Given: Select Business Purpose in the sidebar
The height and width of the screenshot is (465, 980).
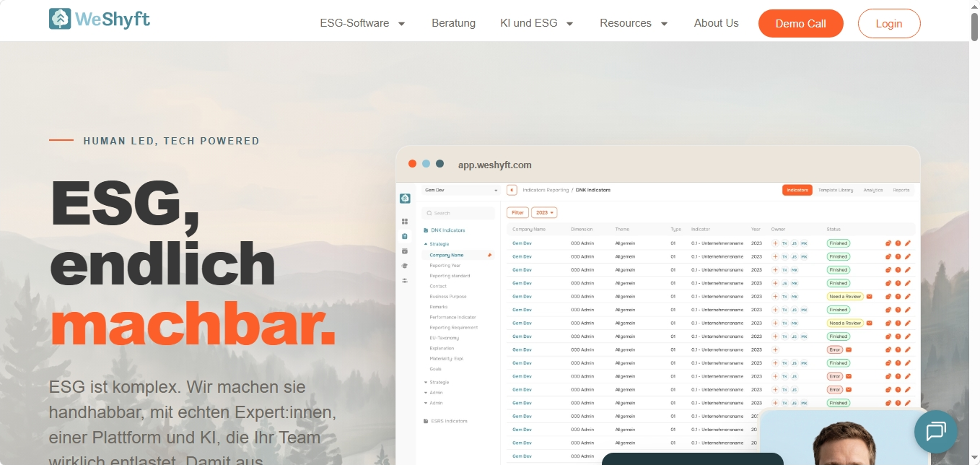Looking at the screenshot, I should tap(448, 297).
